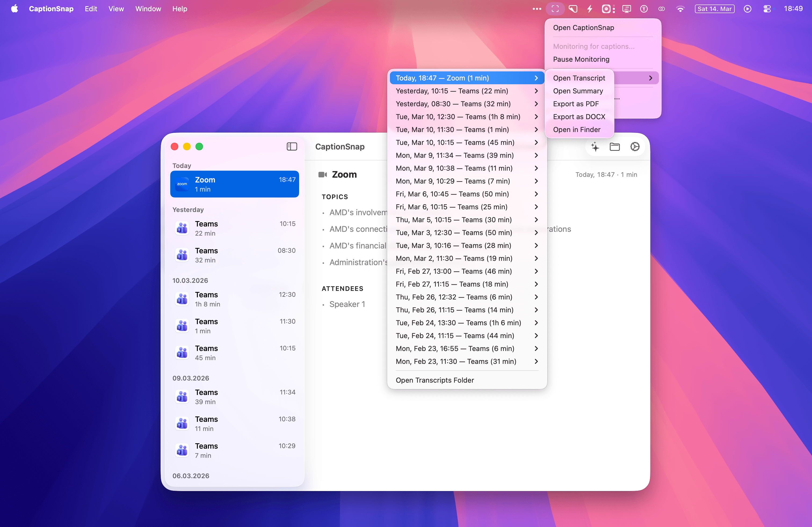Viewport: 812px width, 527px height.
Task: Click Open CaptionSnap menu entry
Action: click(583, 28)
